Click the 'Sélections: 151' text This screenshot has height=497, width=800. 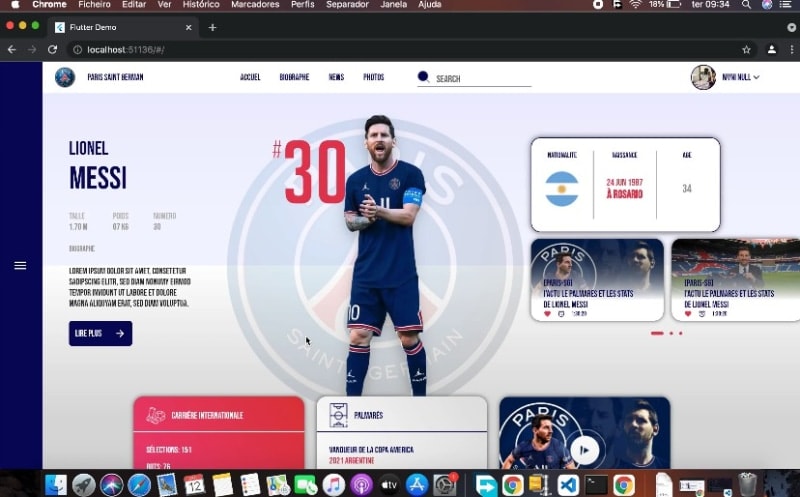[169, 450]
